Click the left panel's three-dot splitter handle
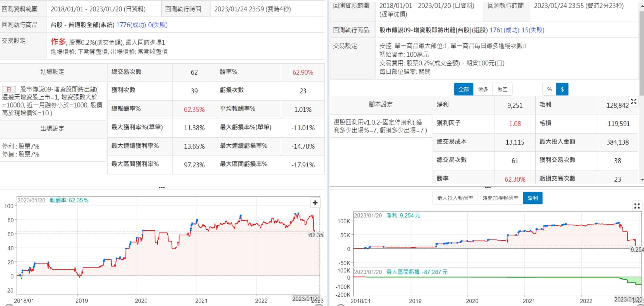Screen dimensions: 644x306 pos(162,188)
